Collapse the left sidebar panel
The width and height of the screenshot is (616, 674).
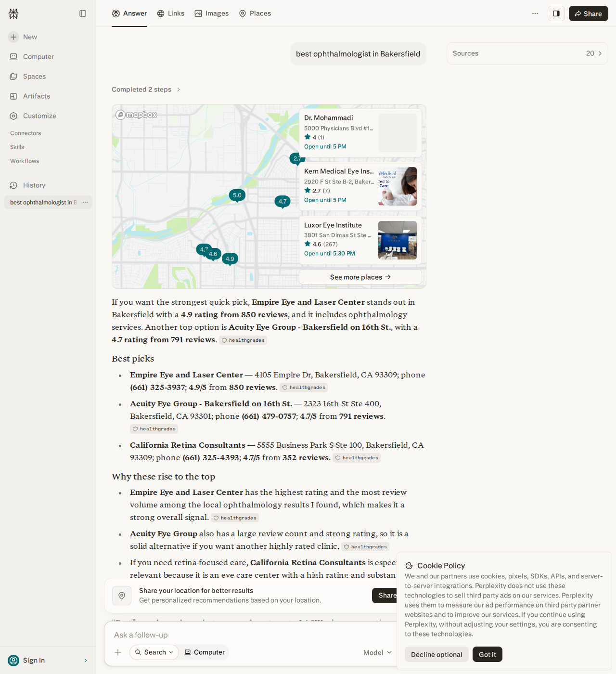pyautogui.click(x=83, y=13)
